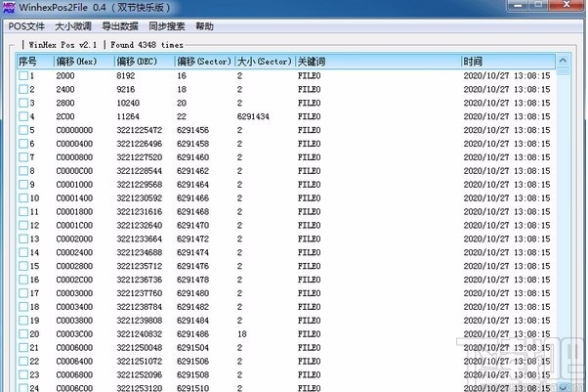
Task: Open the POS文件 menu
Action: pyautogui.click(x=26, y=26)
